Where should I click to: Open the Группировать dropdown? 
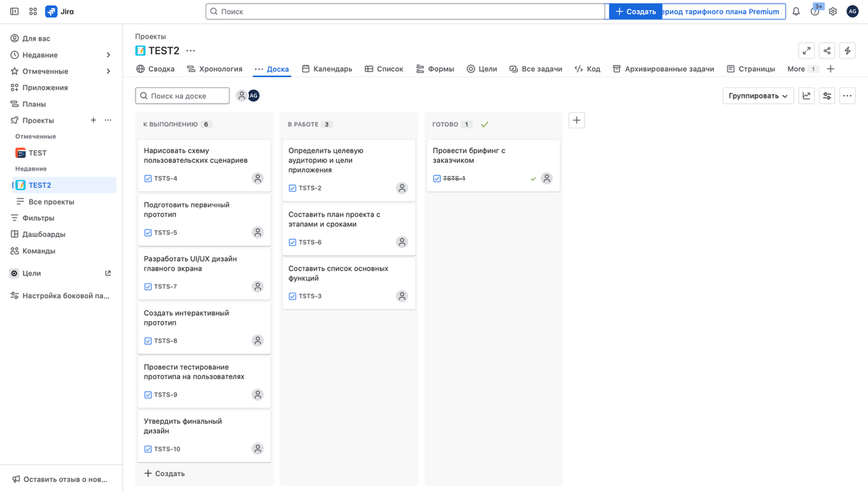pos(758,96)
